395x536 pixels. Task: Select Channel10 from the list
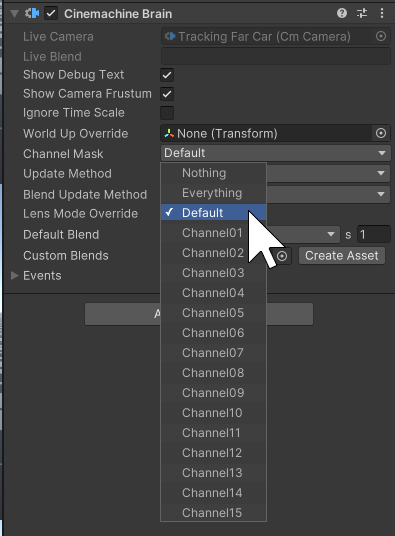214,413
